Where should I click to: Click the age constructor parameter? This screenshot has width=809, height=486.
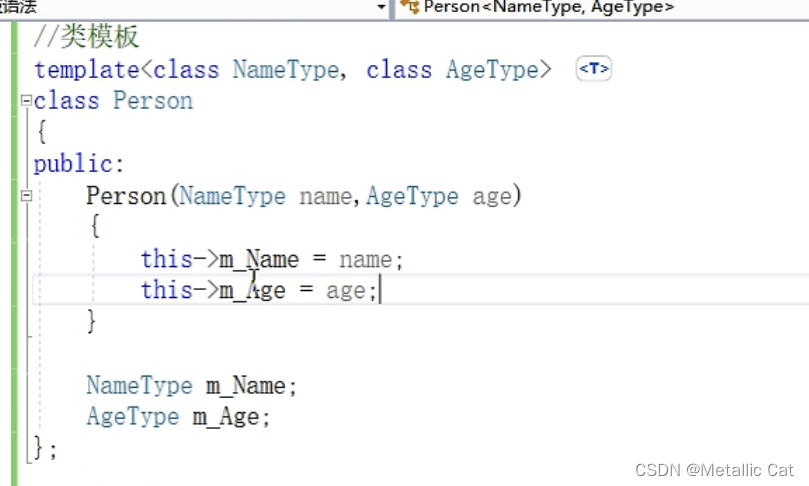(492, 198)
